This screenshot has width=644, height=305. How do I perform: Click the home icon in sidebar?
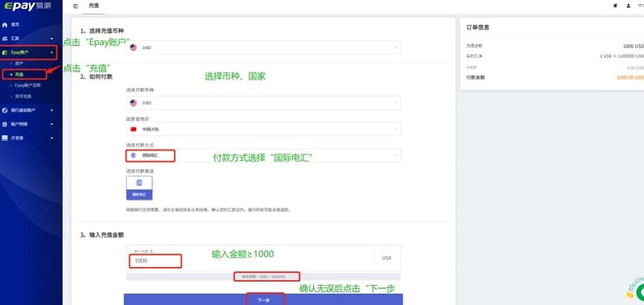(5, 25)
